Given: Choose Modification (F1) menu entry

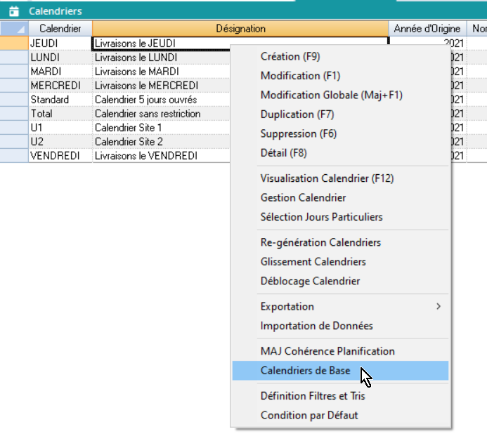Looking at the screenshot, I should [x=300, y=76].
